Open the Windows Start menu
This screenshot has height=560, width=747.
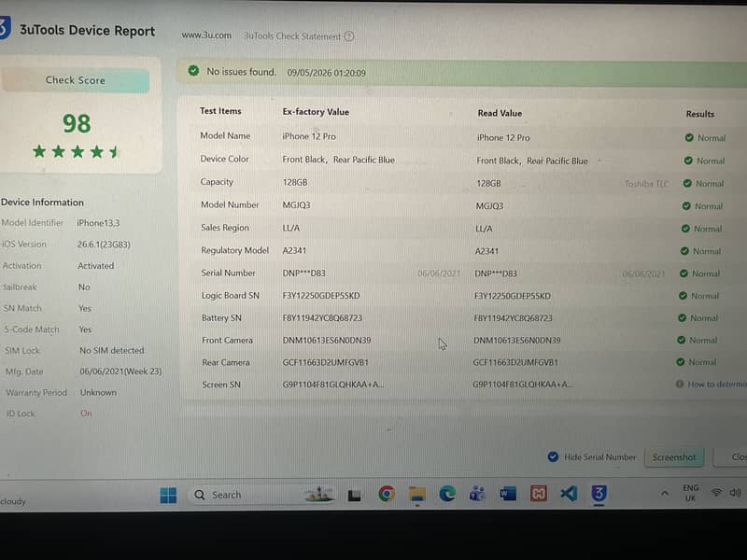pos(168,495)
